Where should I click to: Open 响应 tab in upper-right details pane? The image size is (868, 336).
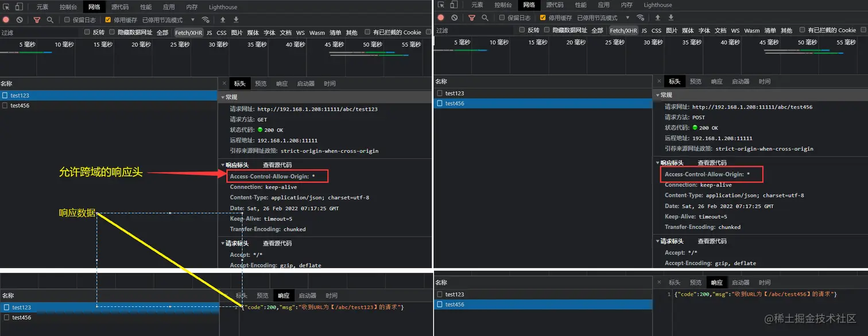point(716,82)
